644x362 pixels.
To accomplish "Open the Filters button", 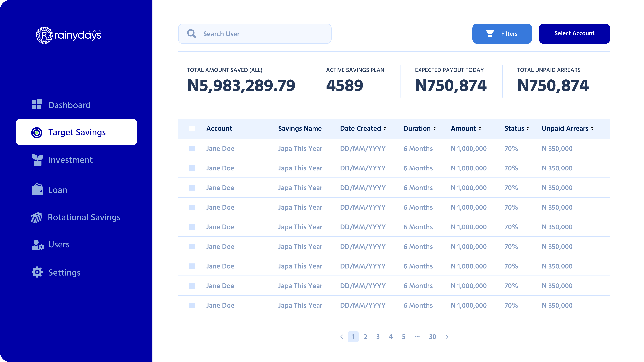I will (x=502, y=34).
